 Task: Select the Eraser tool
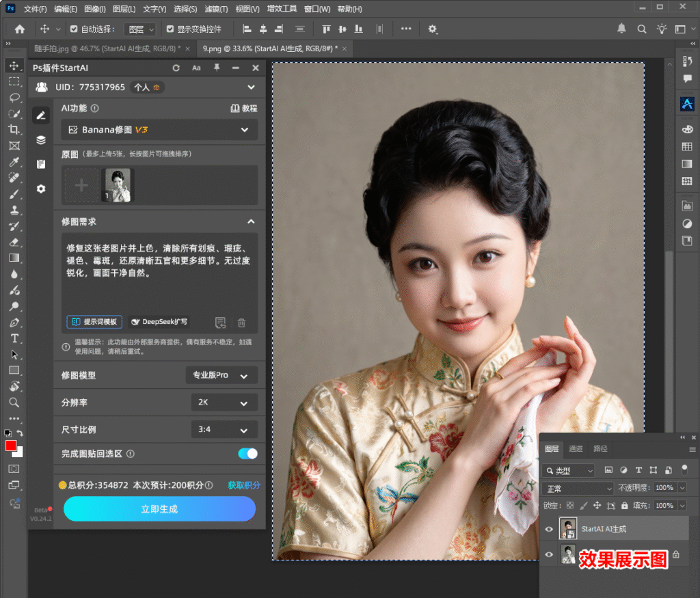[x=14, y=243]
